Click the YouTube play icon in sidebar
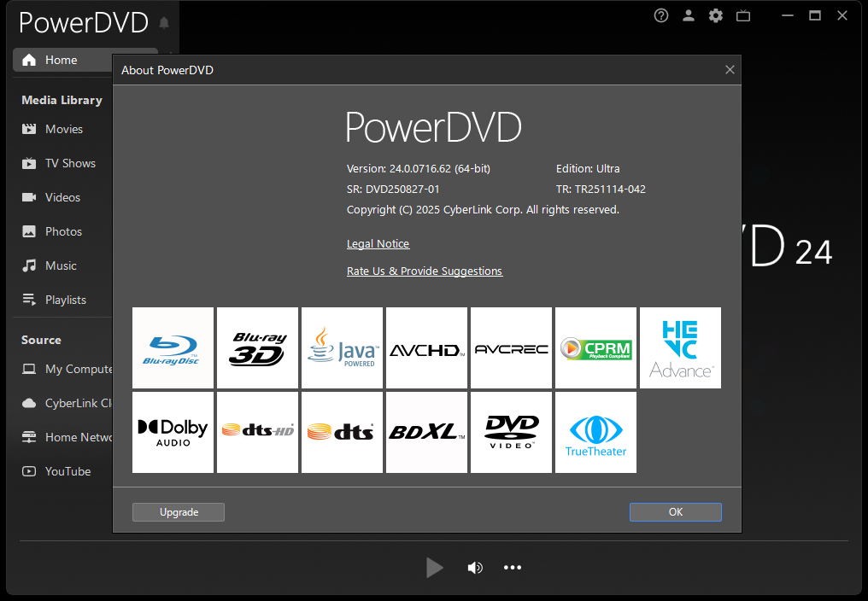Viewport: 868px width, 601px height. [29, 471]
